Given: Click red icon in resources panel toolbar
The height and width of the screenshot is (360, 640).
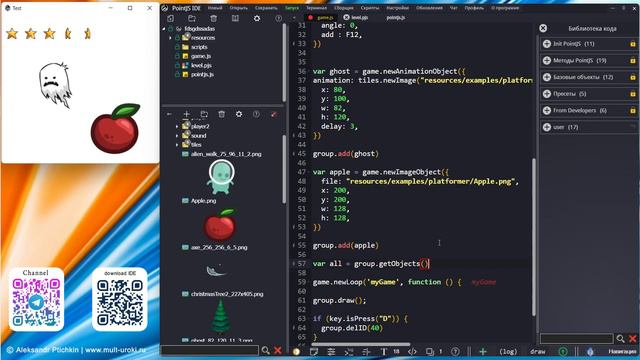Looking at the screenshot, I should (274, 114).
